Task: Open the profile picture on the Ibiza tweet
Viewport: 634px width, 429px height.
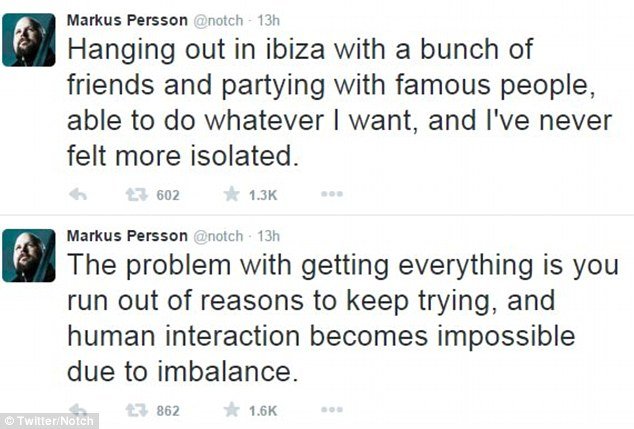Action: (x=28, y=40)
